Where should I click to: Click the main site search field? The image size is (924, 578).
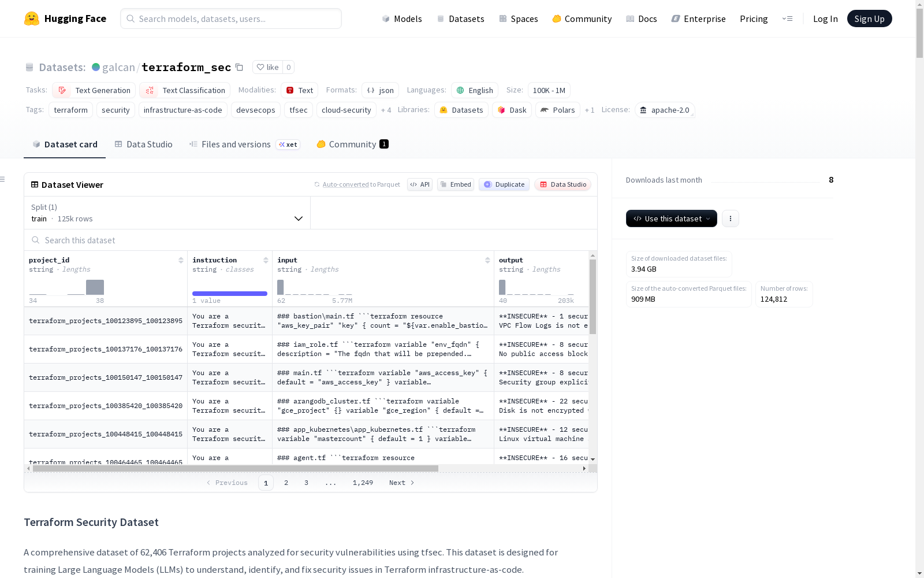click(x=231, y=18)
